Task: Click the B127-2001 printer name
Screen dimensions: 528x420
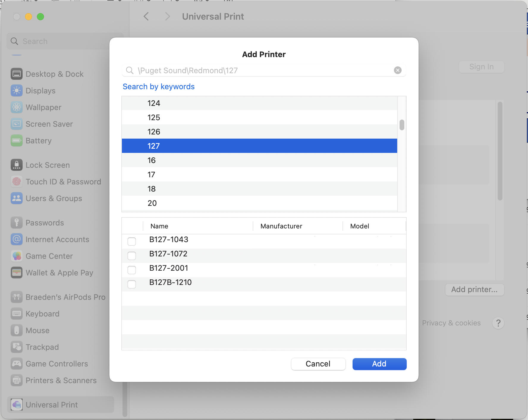Action: pos(169,268)
